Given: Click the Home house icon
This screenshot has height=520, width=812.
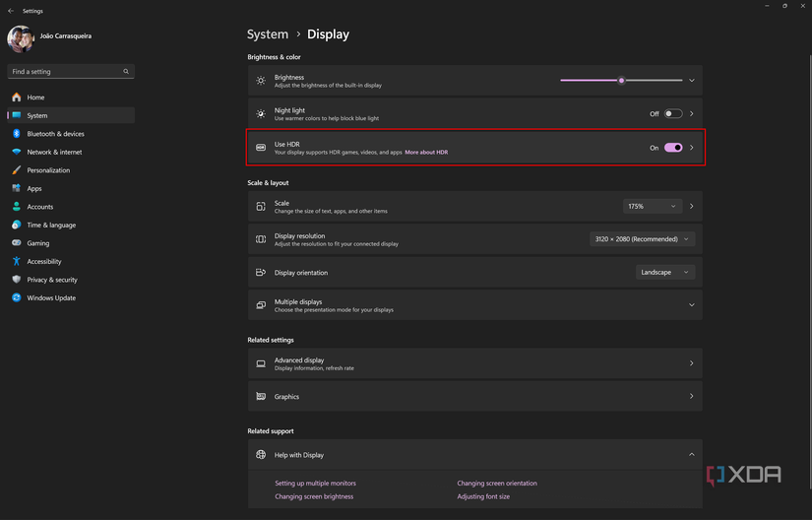Looking at the screenshot, I should (17, 97).
